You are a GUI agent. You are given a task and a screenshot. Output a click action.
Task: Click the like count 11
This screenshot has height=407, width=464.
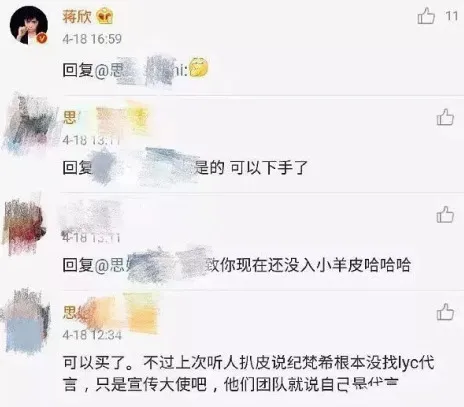[452, 16]
